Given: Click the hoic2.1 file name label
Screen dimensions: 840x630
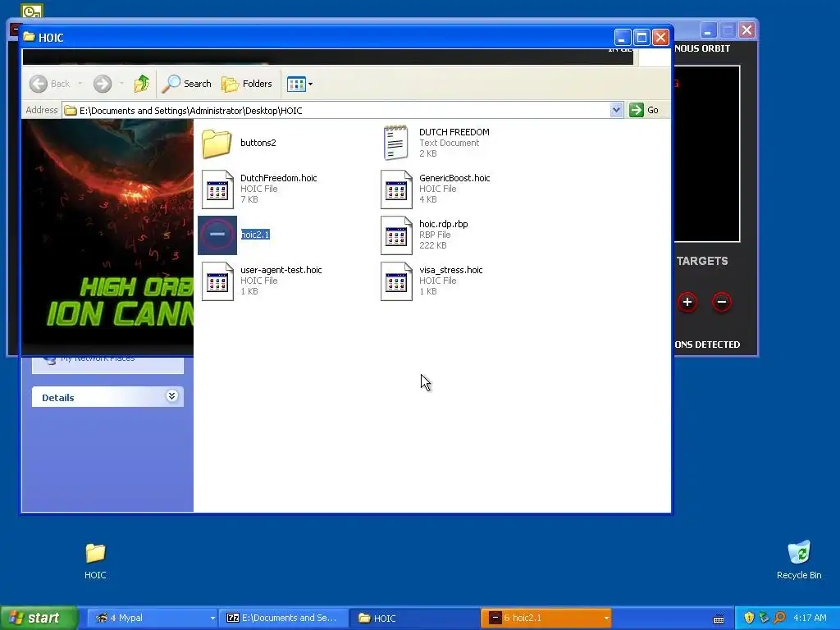Looking at the screenshot, I should click(255, 235).
